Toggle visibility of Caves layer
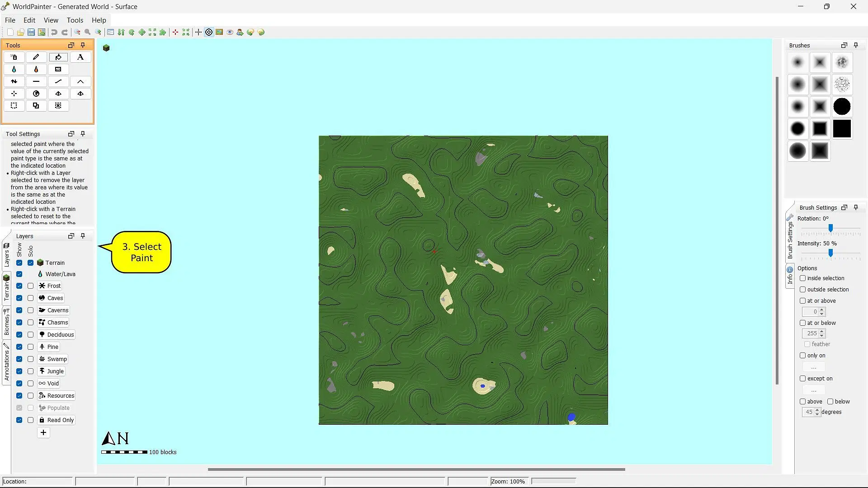The image size is (868, 488). (19, 298)
